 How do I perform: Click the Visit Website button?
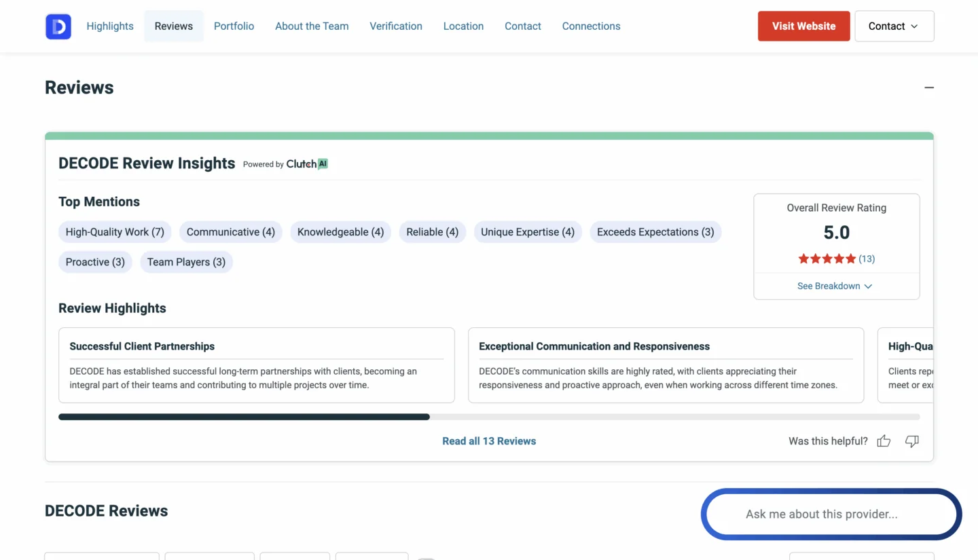coord(804,26)
